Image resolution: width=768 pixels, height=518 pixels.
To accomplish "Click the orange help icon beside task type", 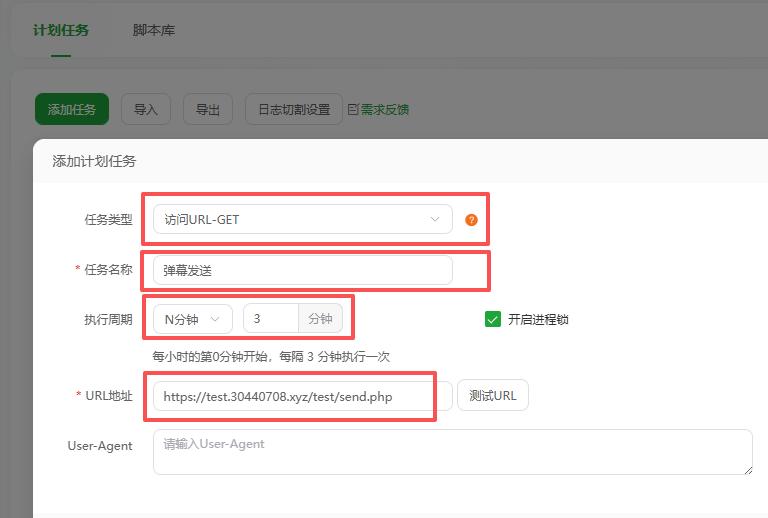I will click(472, 220).
